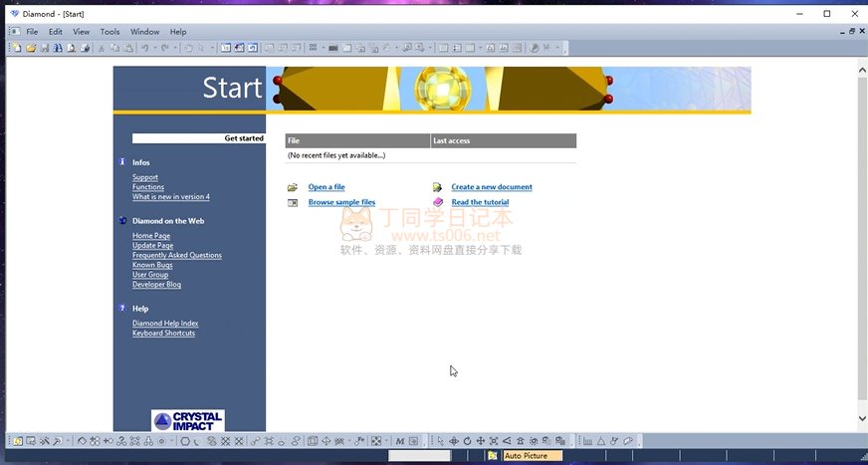Click the Open a file folder icon
Viewport: 868px width, 465px height.
pos(293,187)
